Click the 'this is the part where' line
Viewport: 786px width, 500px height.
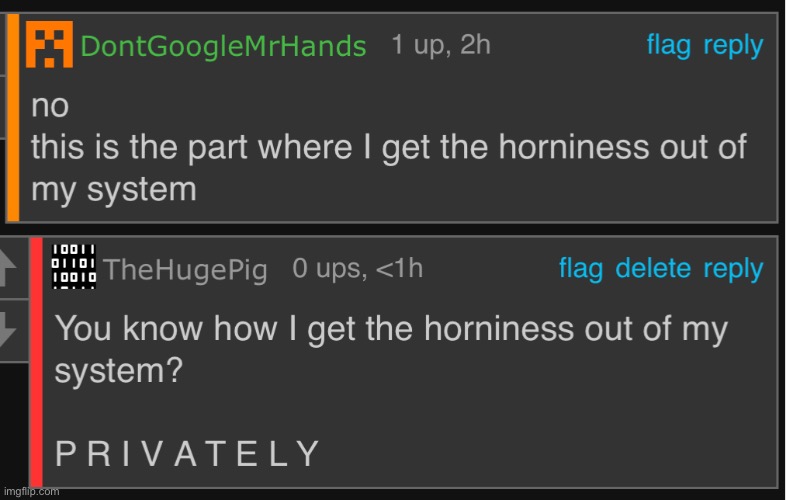click(x=388, y=147)
